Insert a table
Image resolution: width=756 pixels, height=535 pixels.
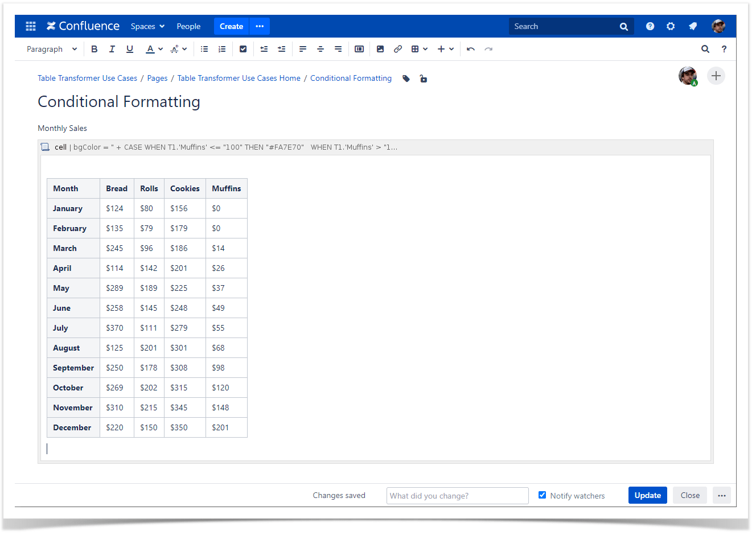point(416,49)
